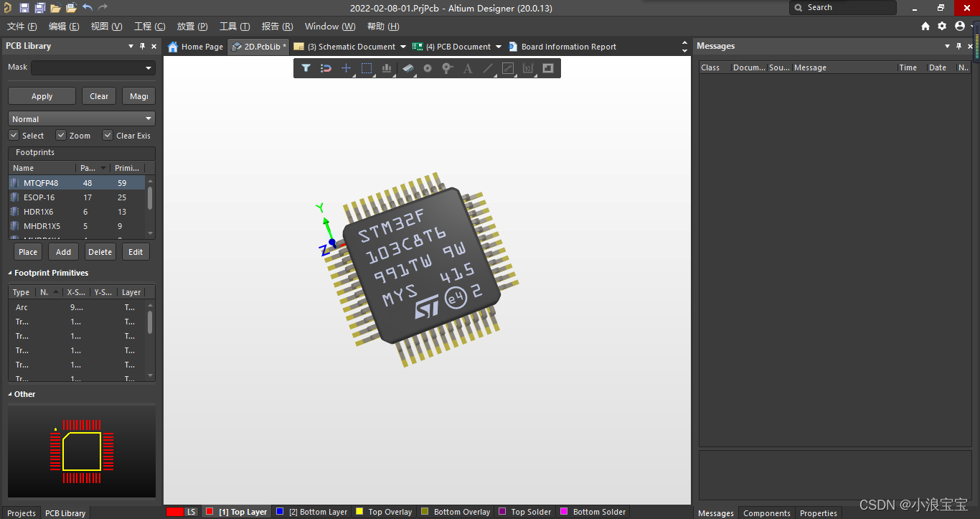
Task: Click the dashed selection rectangle tool
Action: pos(367,68)
